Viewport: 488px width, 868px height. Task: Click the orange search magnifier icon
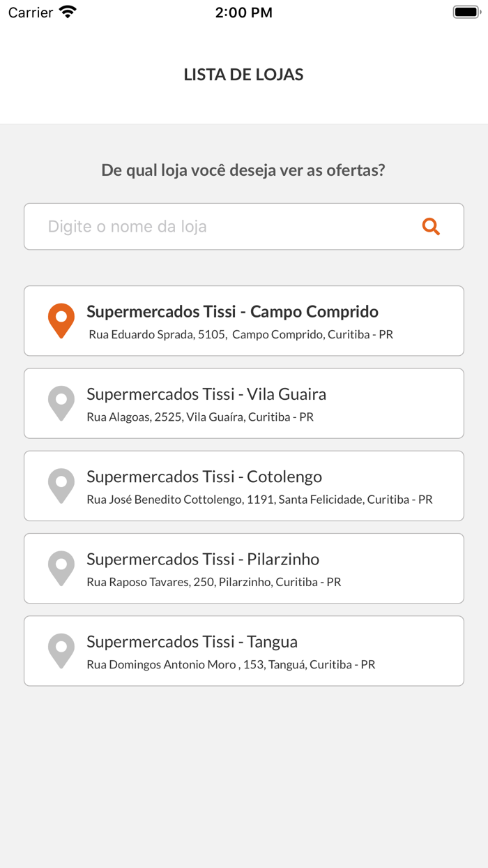point(430,226)
